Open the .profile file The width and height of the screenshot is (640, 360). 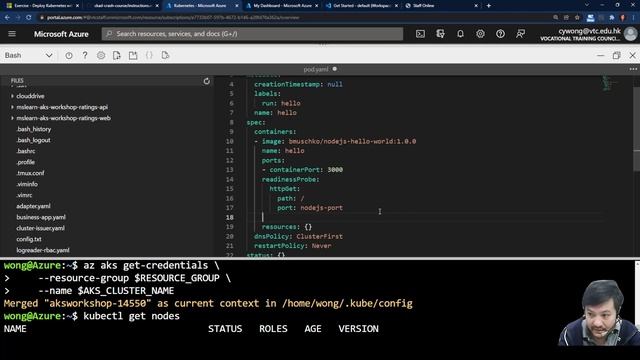(25, 162)
